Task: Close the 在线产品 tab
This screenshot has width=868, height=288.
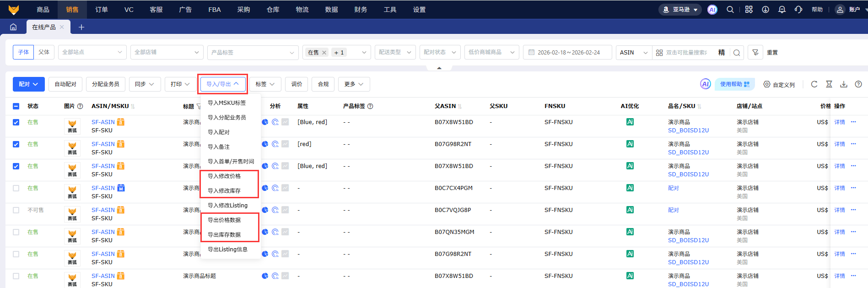Action: click(x=62, y=27)
